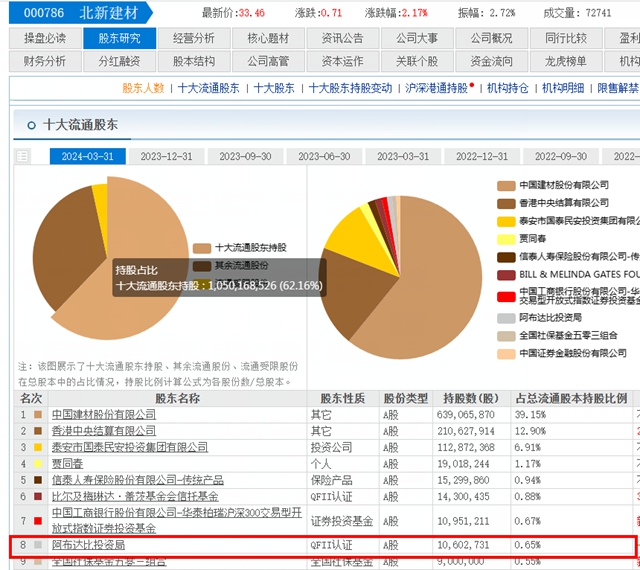Open 资本运作 tab
The image size is (640, 570).
click(343, 61)
